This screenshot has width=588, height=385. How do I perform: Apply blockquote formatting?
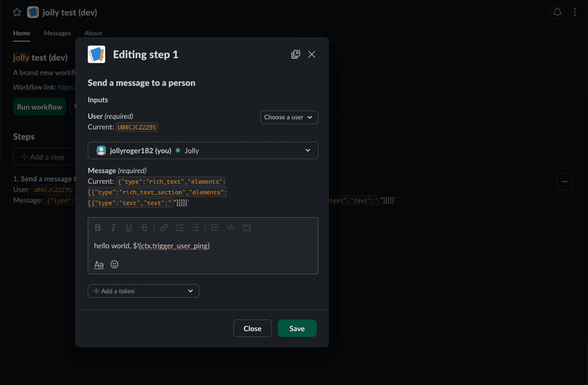(215, 227)
